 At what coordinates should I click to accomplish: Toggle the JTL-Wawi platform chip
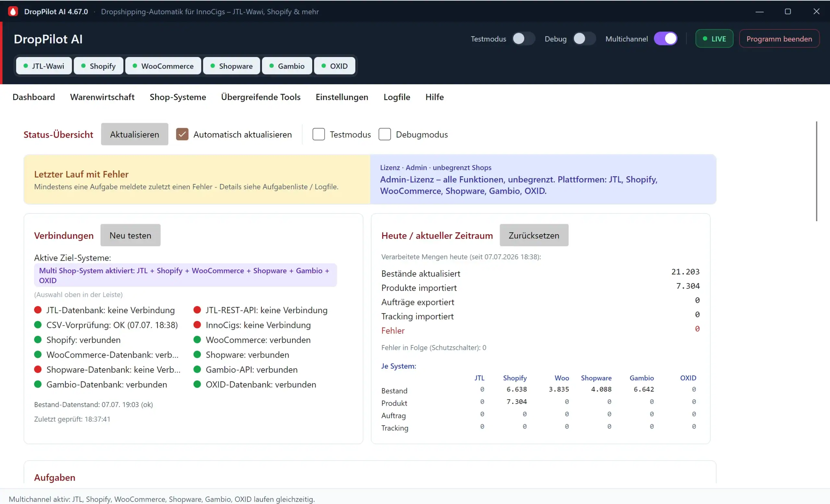[44, 66]
